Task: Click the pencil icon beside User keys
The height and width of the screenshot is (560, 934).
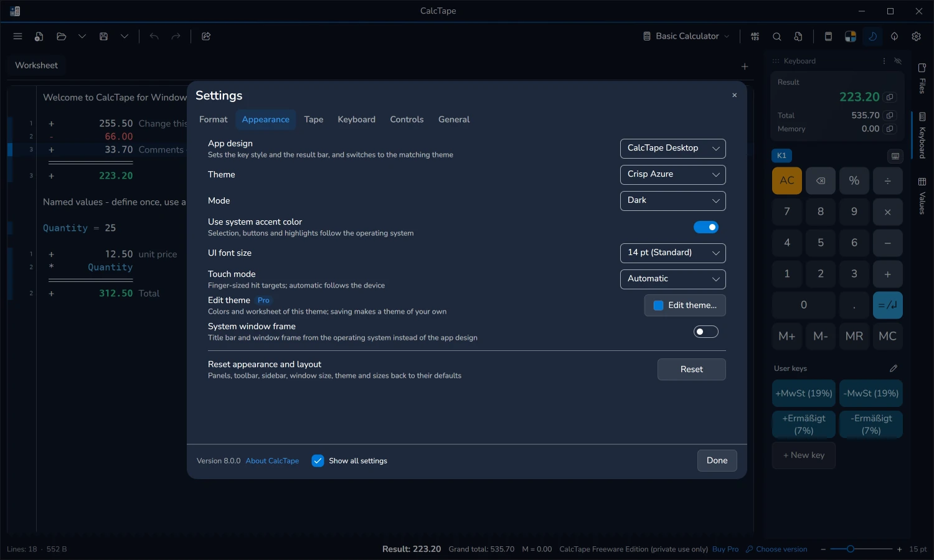Action: [894, 368]
